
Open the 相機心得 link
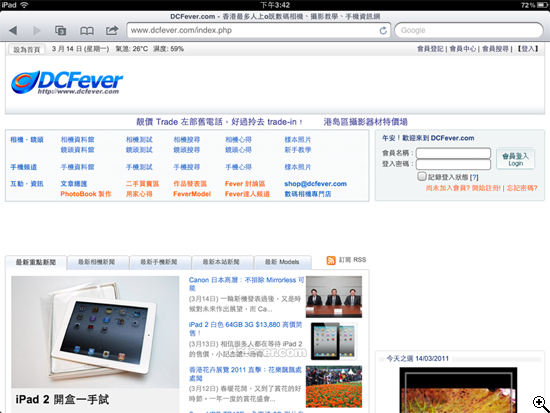238,140
